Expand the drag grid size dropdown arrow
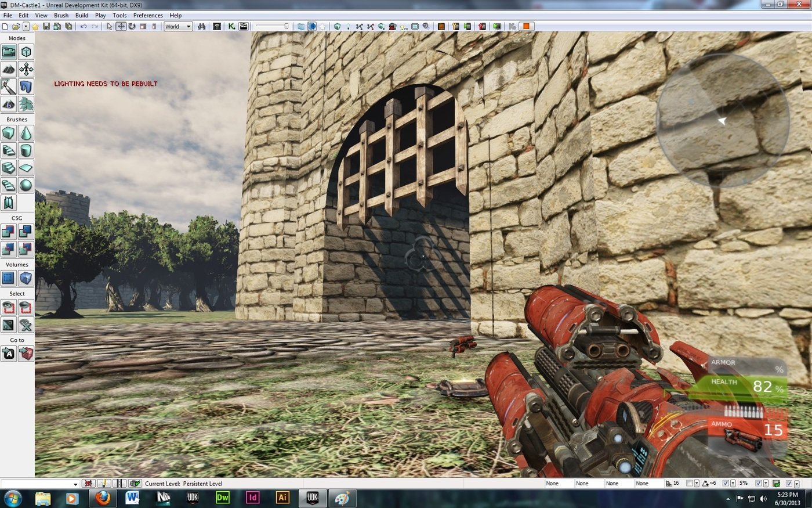The width and height of the screenshot is (812, 508). (697, 484)
